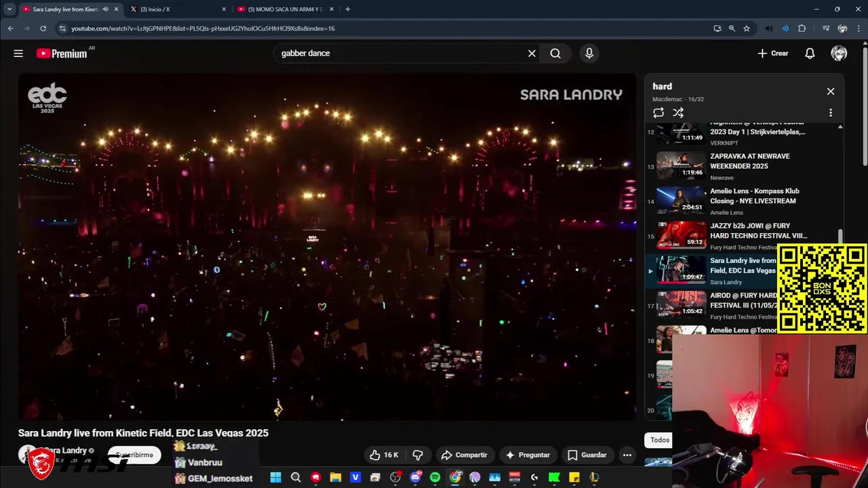Open the tab search dropdown arrow
Screen dimensions: 868x488
(x=9, y=9)
